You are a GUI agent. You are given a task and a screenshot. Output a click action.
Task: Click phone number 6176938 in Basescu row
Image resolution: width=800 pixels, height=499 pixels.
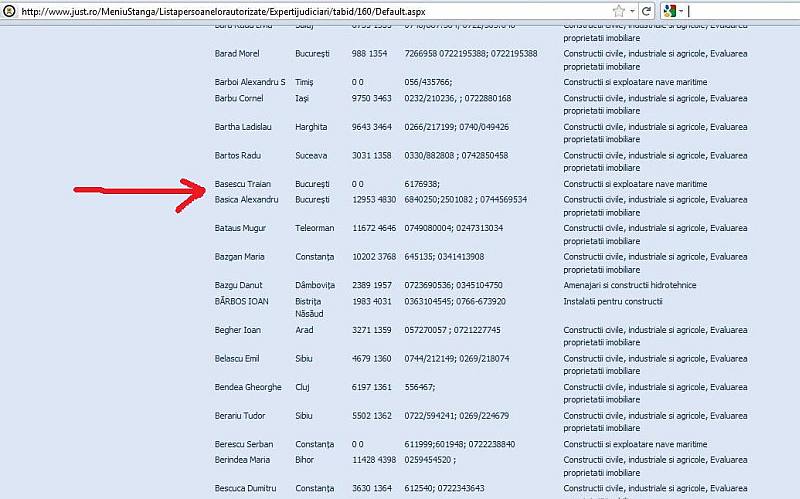[421, 185]
